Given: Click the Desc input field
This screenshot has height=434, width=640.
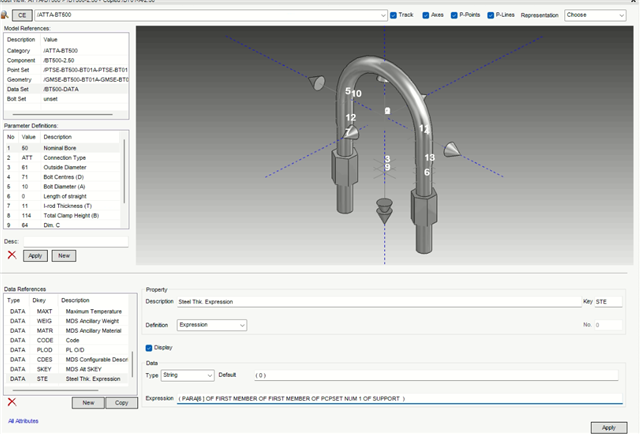Looking at the screenshot, I should click(76, 242).
